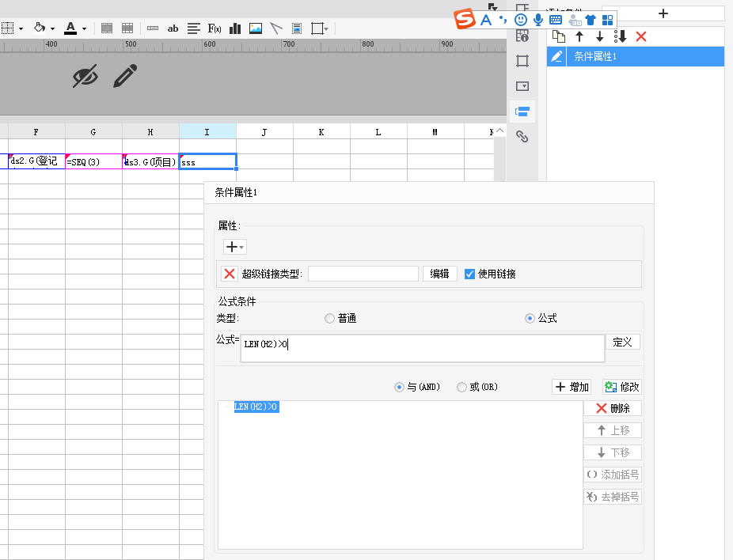Click the 删除 button
Screen dimensions: 733x560
[613, 408]
